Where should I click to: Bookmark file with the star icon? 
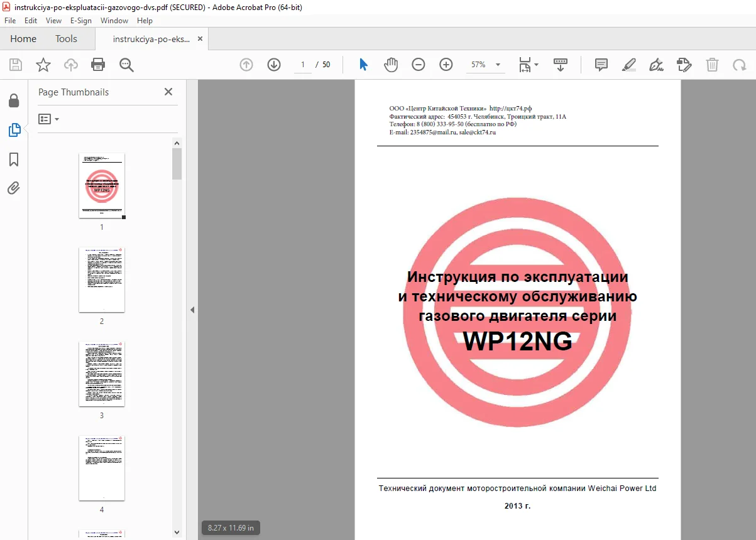[43, 65]
